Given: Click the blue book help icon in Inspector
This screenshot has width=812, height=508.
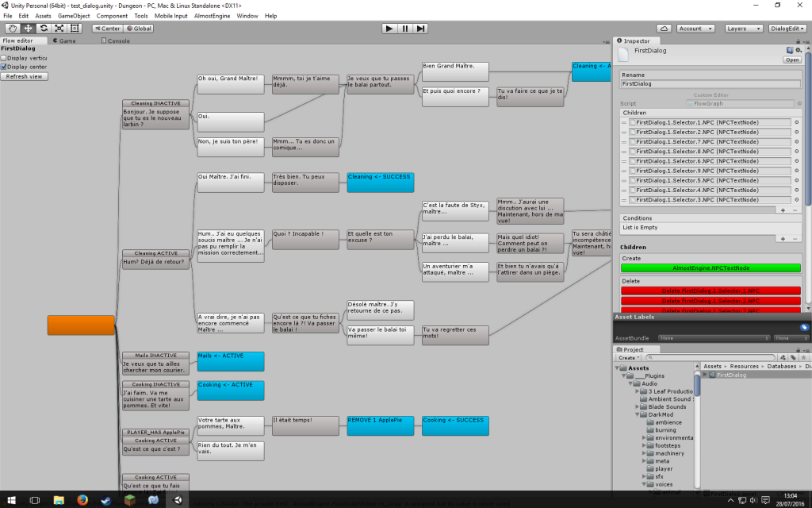Looking at the screenshot, I should [x=790, y=50].
